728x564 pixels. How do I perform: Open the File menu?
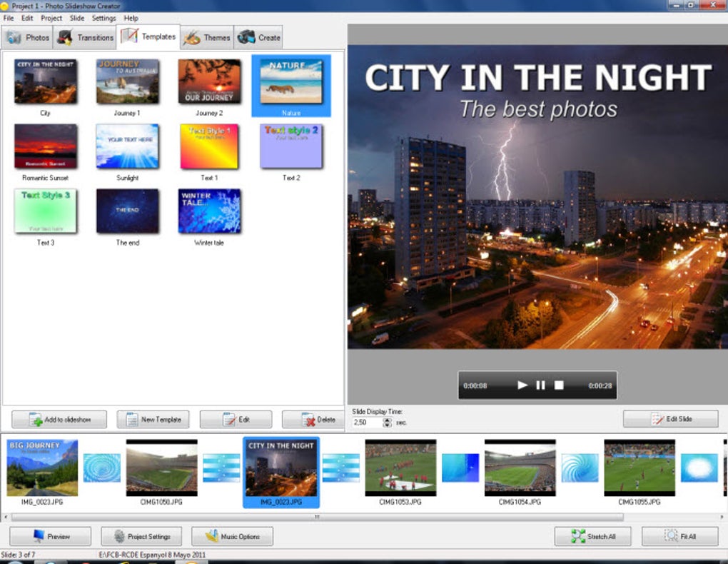click(x=8, y=18)
